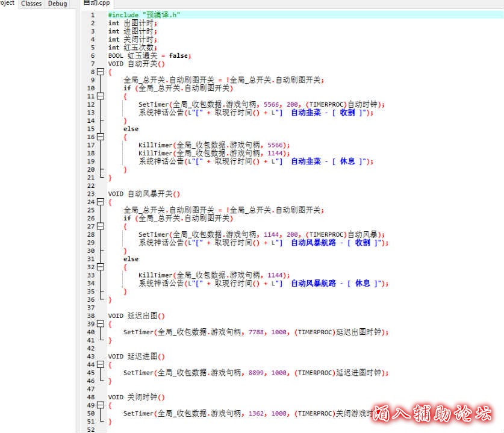Click the '自动风暴航路 - [ 休息 ]' string

[x=335, y=283]
